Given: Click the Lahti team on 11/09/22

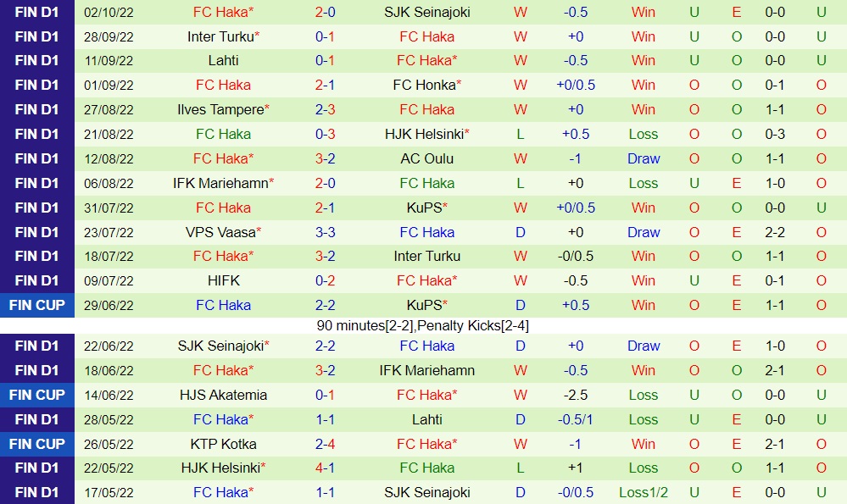Looking at the screenshot, I should pyautogui.click(x=223, y=60).
